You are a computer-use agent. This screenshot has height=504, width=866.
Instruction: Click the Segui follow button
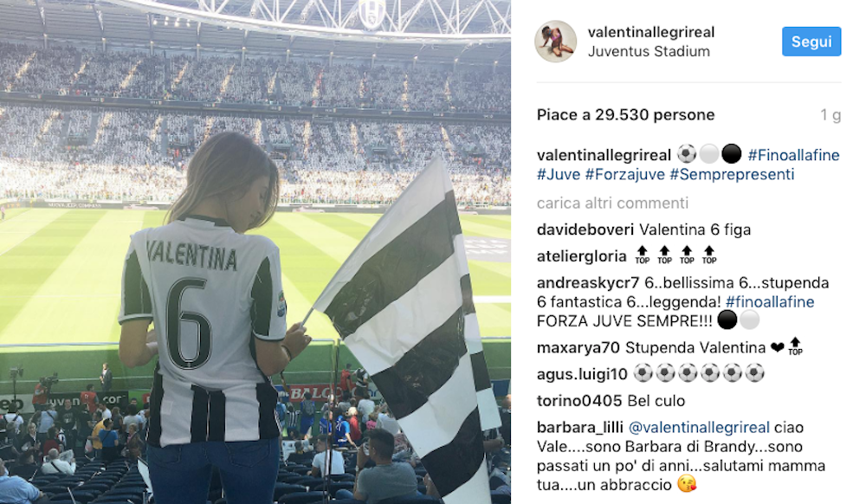tap(811, 42)
